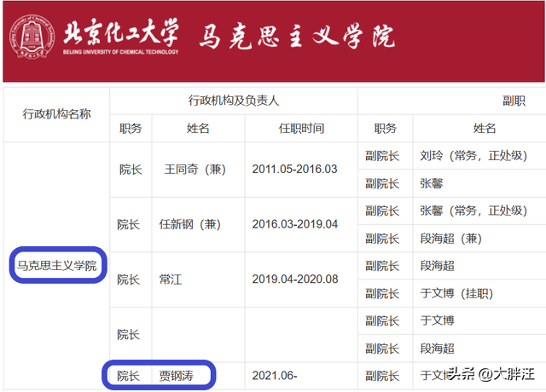Click the 马克思主义学院 banner title
Screen dimensions: 546x392
(297, 36)
